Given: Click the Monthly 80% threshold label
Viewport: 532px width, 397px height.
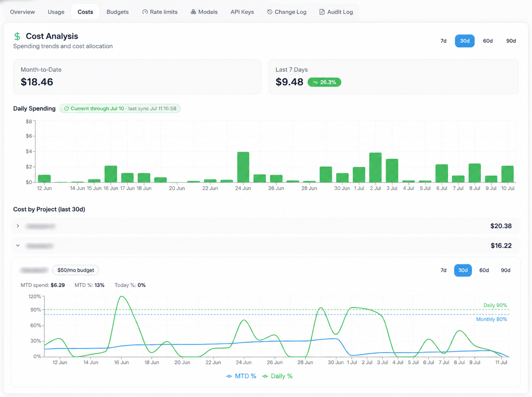Looking at the screenshot, I should tap(491, 319).
